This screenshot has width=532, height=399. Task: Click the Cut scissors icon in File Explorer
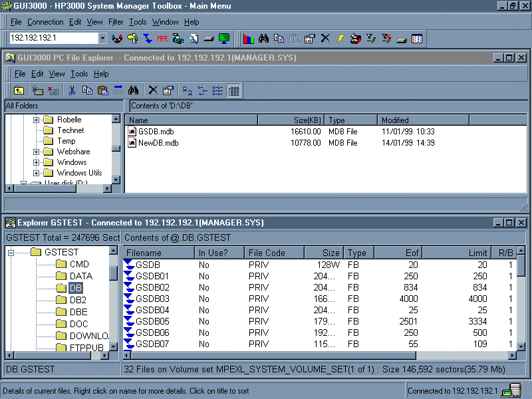72,90
